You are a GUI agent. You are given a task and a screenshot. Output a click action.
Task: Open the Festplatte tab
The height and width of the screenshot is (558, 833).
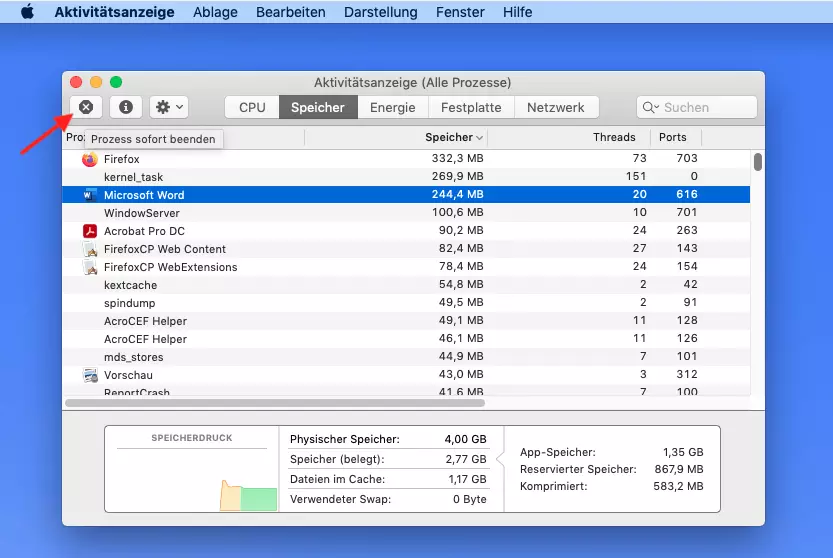[x=471, y=107]
